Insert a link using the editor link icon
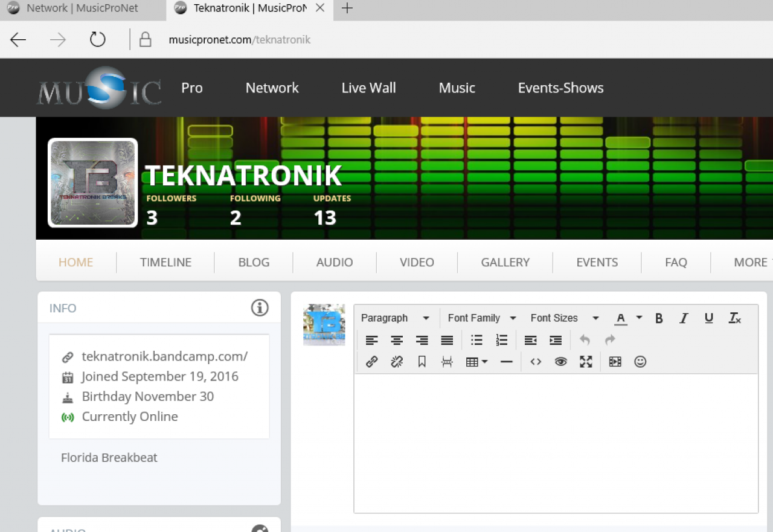773x532 pixels. [x=372, y=362]
